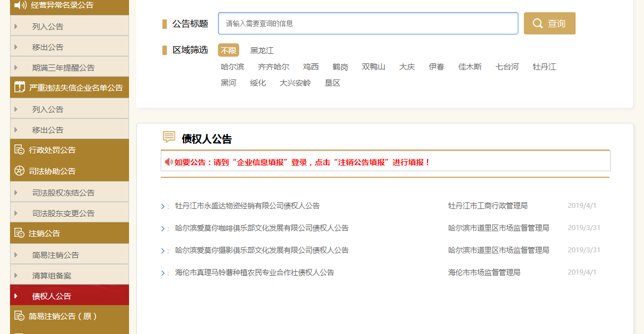Click the red megaphone icon in notice
The width and height of the screenshot is (644, 334).
click(x=169, y=162)
